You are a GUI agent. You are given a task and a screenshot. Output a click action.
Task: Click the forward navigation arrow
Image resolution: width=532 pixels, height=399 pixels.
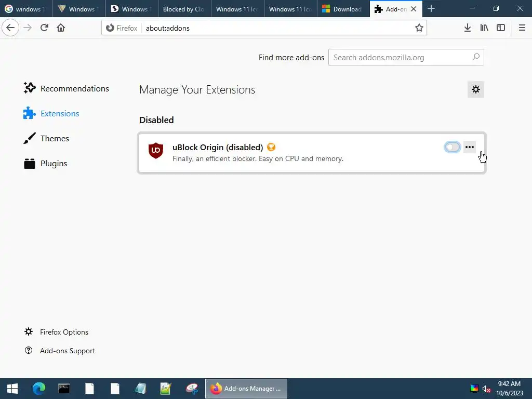click(28, 28)
